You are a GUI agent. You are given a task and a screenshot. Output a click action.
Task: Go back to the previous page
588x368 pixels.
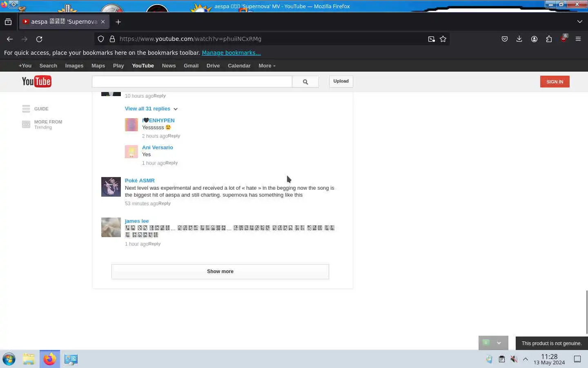click(x=10, y=39)
